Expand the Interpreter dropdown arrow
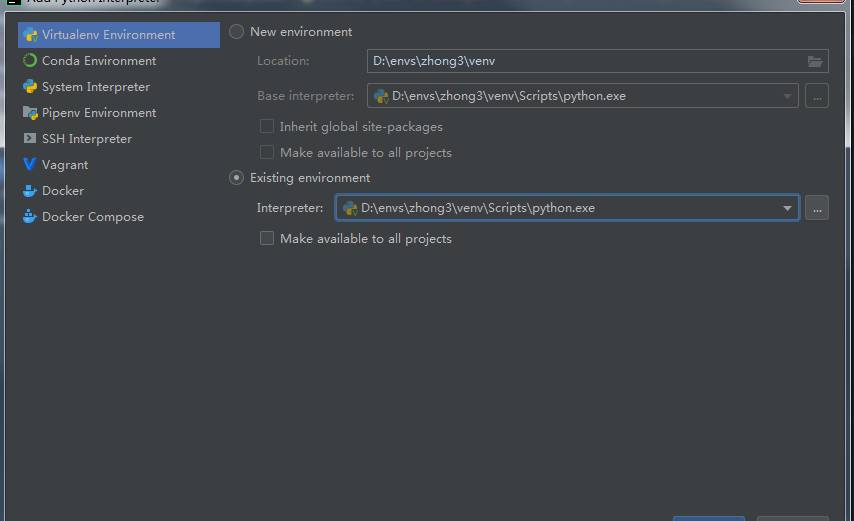This screenshot has width=854, height=521. coord(787,208)
